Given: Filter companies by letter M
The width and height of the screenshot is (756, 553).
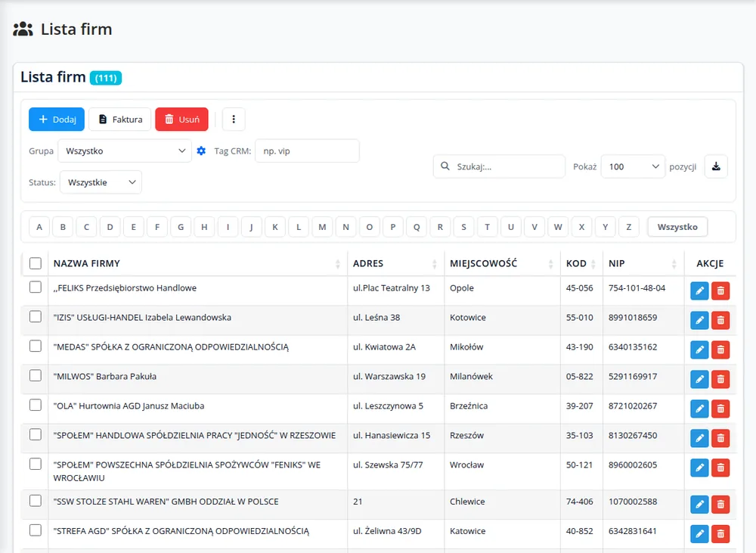Looking at the screenshot, I should point(322,227).
